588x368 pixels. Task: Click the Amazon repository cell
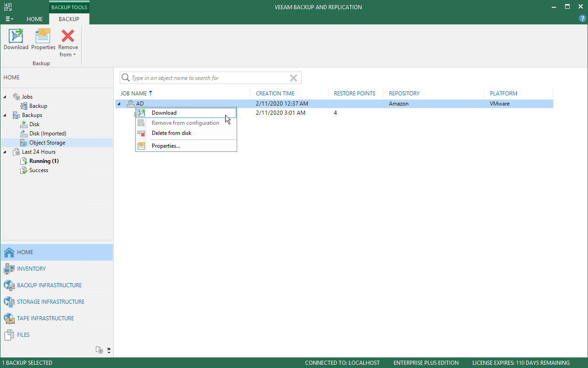[x=399, y=104]
